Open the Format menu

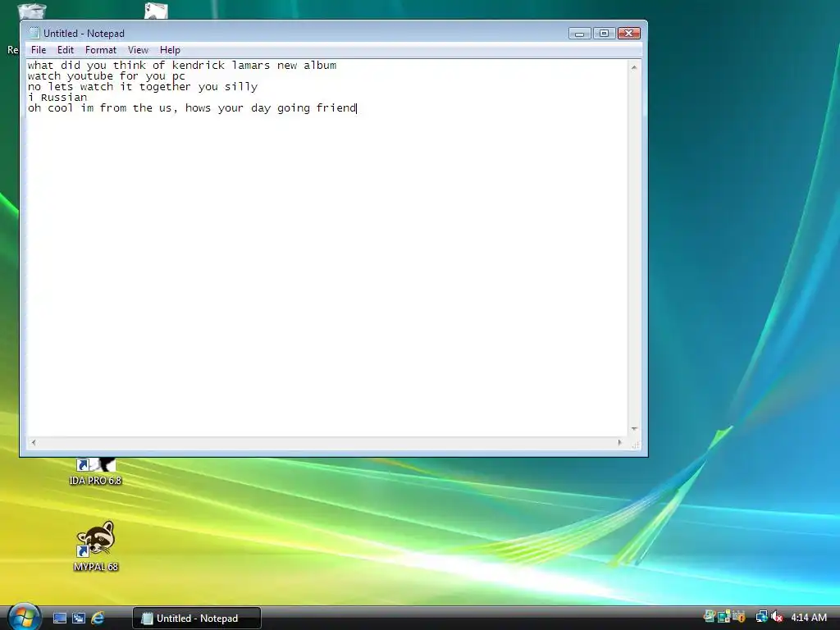pyautogui.click(x=101, y=50)
